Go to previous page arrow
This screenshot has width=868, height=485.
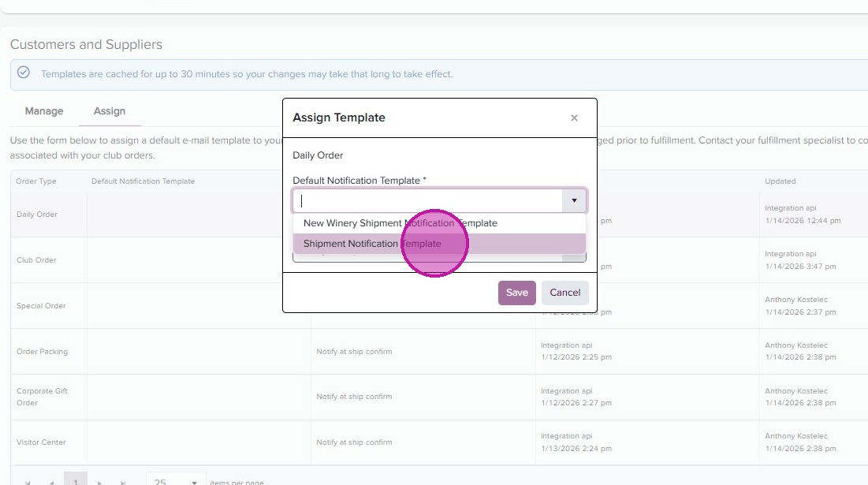pyautogui.click(x=52, y=482)
